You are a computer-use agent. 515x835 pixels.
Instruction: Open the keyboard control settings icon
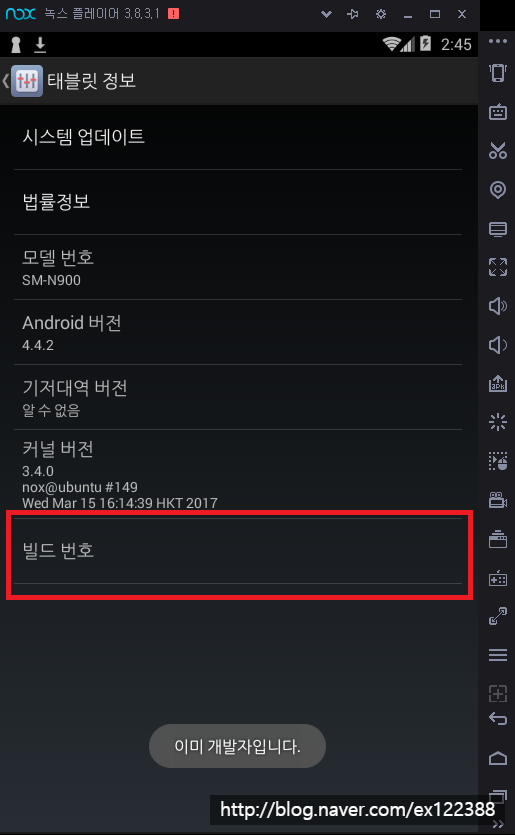pos(498,112)
